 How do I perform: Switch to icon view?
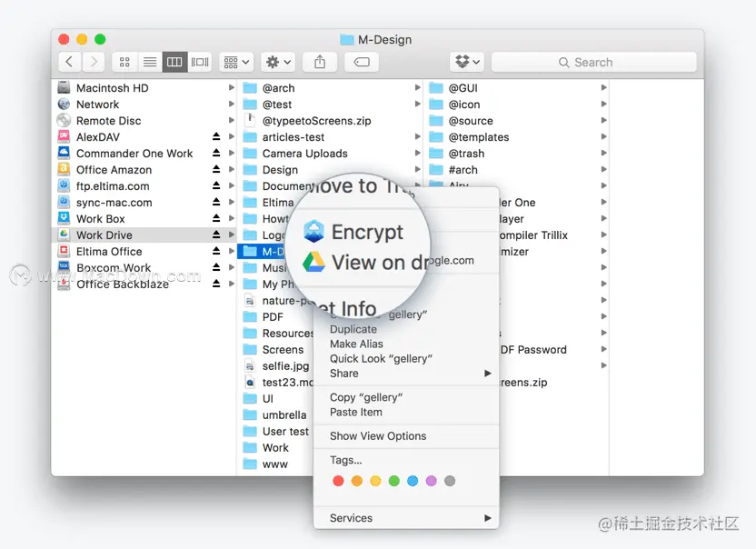tap(124, 62)
